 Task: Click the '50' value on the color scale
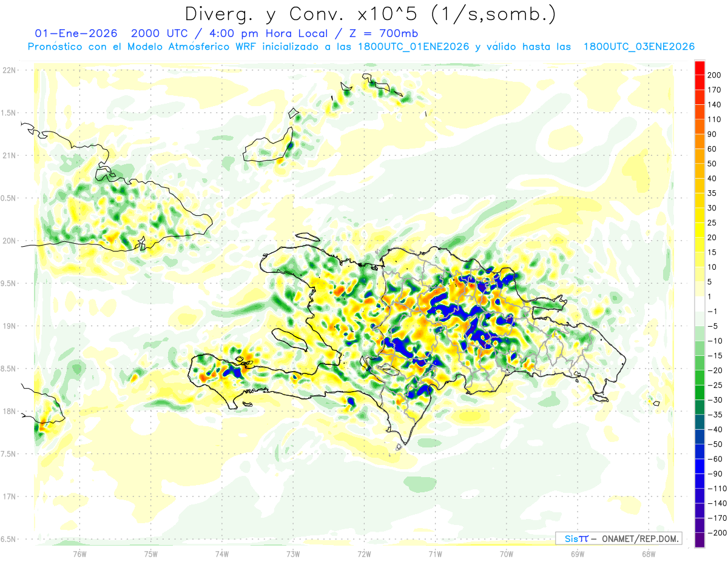[x=713, y=164]
